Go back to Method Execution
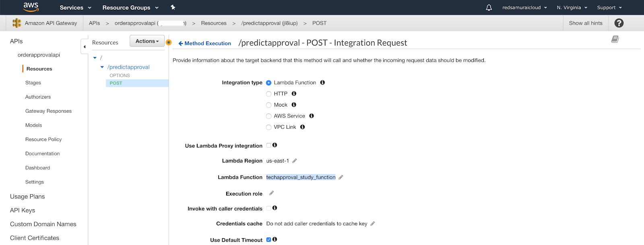Image resolution: width=644 pixels, height=245 pixels. (x=204, y=43)
